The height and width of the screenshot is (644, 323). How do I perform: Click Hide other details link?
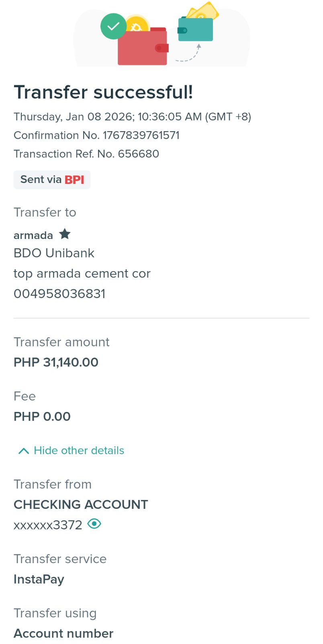[79, 451]
